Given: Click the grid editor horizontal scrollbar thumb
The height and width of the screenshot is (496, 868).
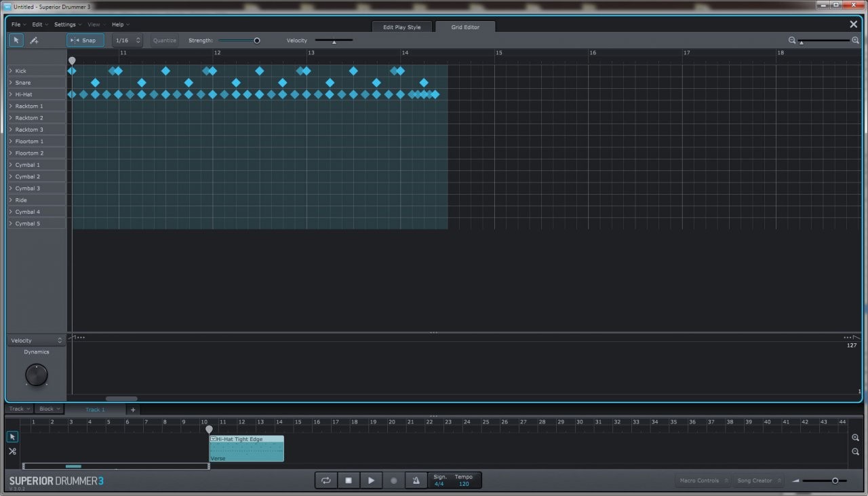Looking at the screenshot, I should point(121,399).
